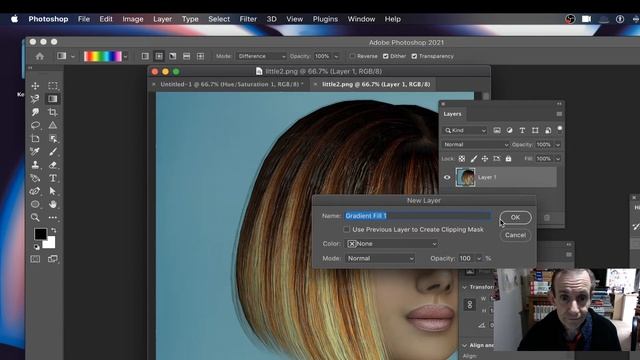Open the Apple menu

coord(14,19)
